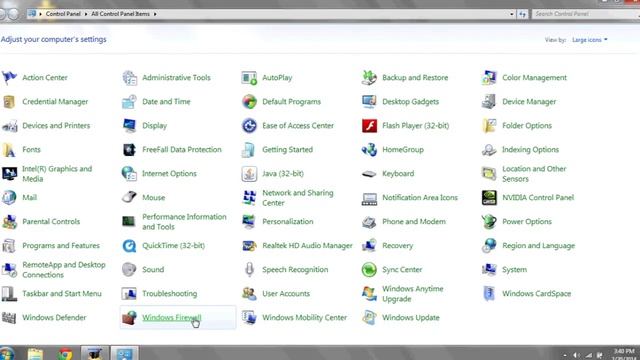The width and height of the screenshot is (640, 360).
Task: Select the Control Panel breadcrumb
Action: [x=63, y=14]
